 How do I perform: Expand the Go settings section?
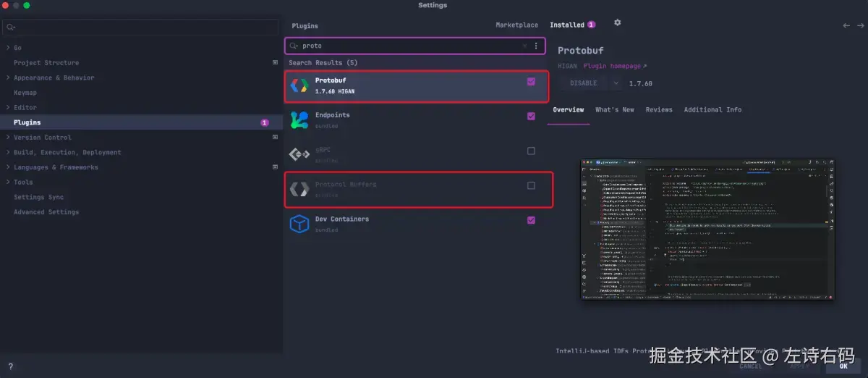[8, 48]
